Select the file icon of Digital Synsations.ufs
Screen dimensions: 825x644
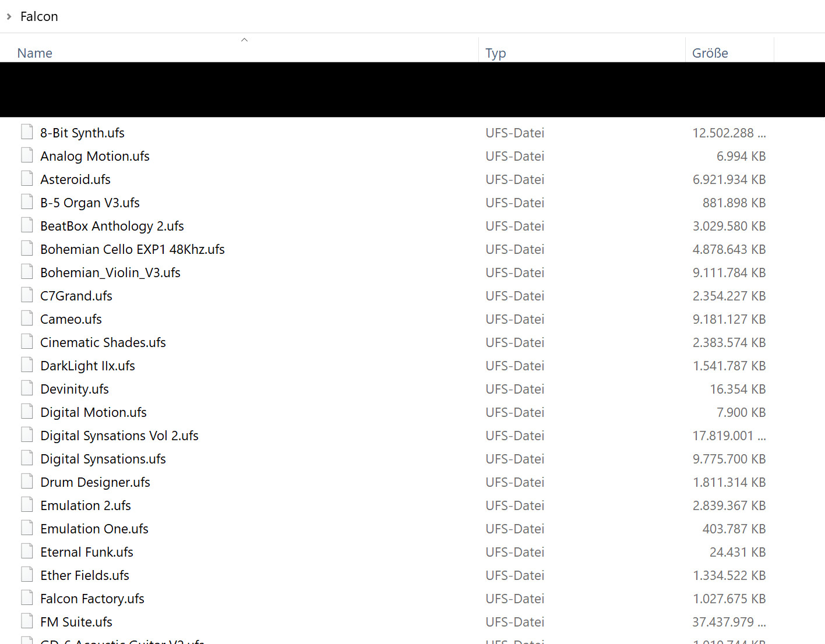click(x=27, y=458)
